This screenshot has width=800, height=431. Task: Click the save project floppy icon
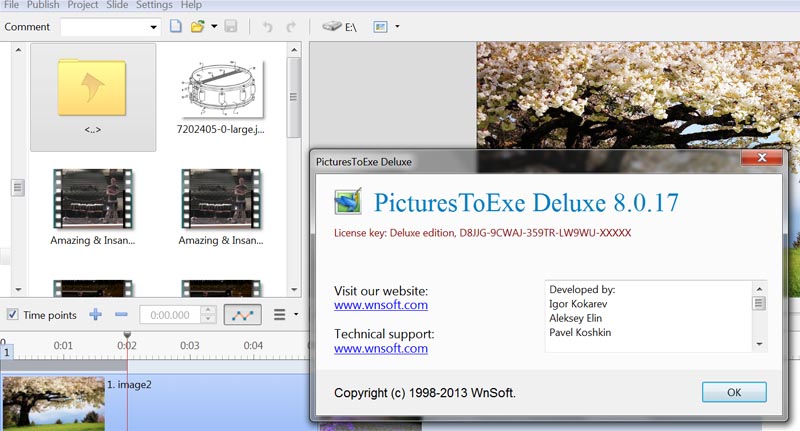pos(231,27)
